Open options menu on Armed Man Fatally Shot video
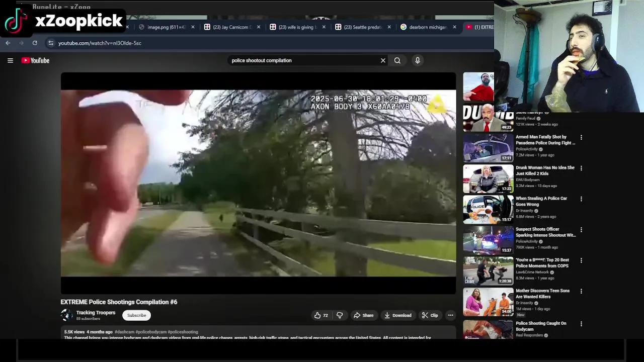The image size is (644, 362). [581, 137]
